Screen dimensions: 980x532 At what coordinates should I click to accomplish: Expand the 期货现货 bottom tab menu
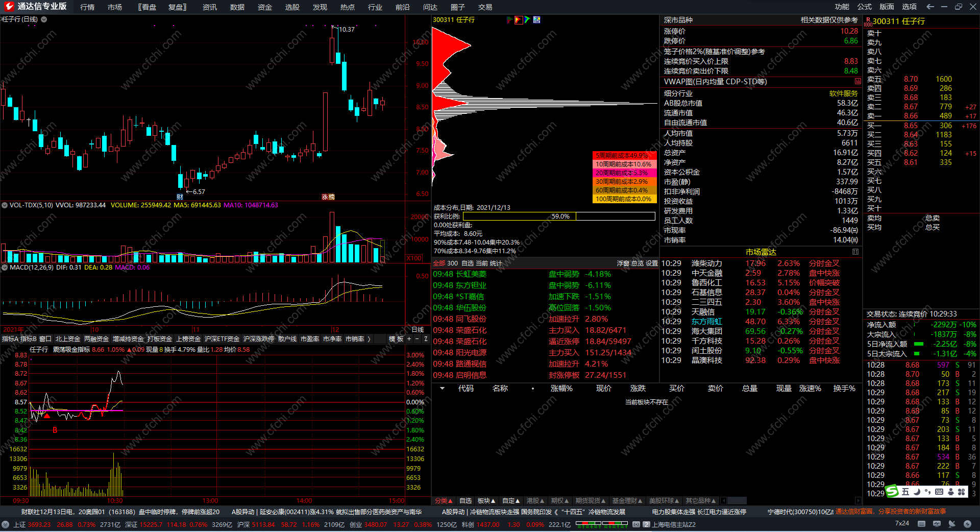591,501
